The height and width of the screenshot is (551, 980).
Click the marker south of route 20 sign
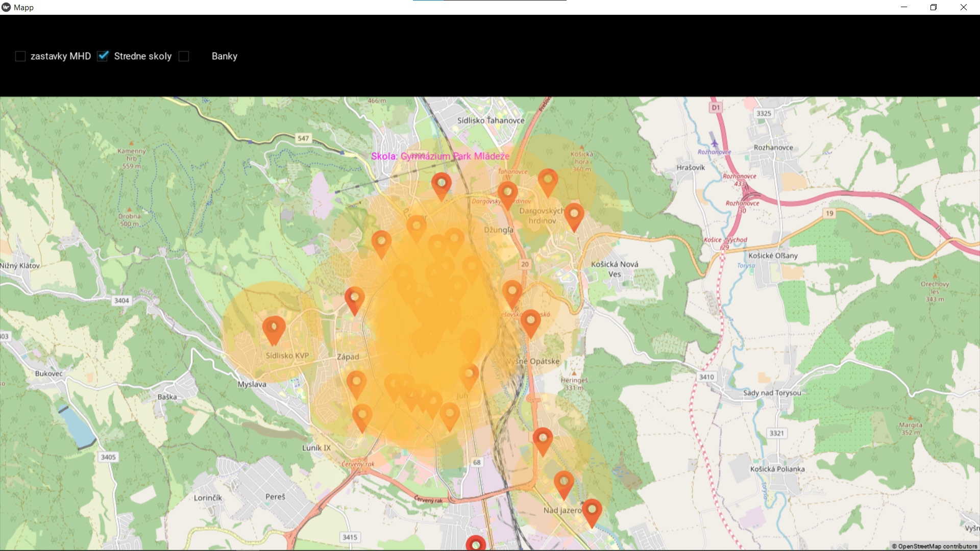coord(512,293)
